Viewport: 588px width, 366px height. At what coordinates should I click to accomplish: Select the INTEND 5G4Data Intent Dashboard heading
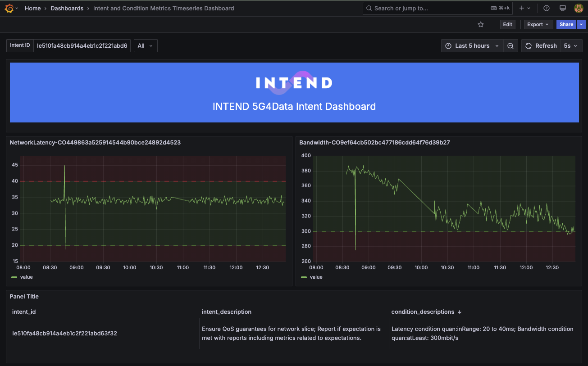294,107
